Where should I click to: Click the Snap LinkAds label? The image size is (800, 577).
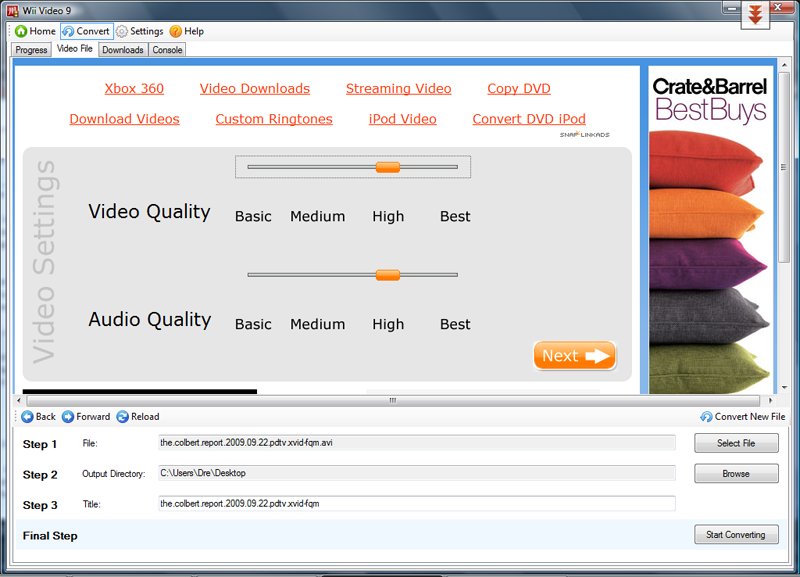585,135
